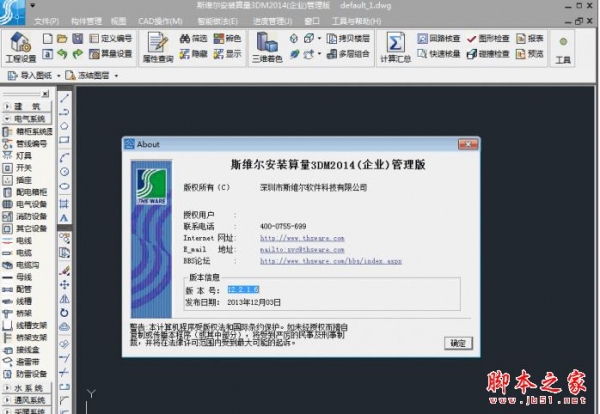Click the 隐藏 hide tool
Screen dimensions: 600x414
tap(193, 54)
